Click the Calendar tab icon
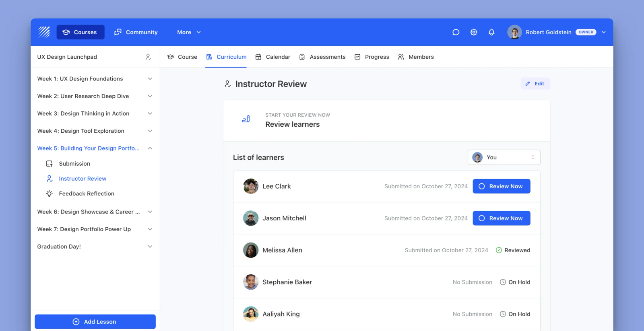This screenshot has height=331, width=644. (x=258, y=57)
